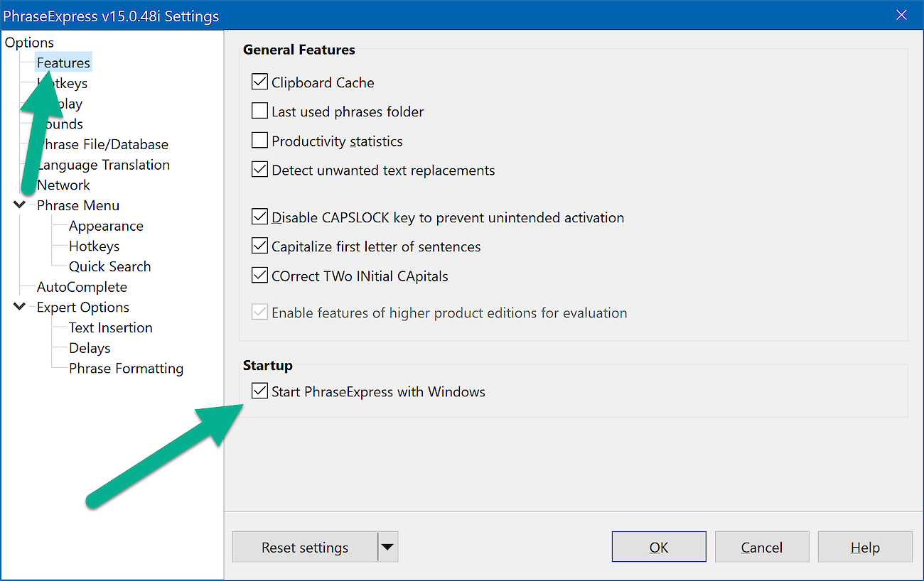Viewport: 924px width, 581px height.
Task: Uncheck Capitalize first letter of sentences
Action: click(x=259, y=246)
